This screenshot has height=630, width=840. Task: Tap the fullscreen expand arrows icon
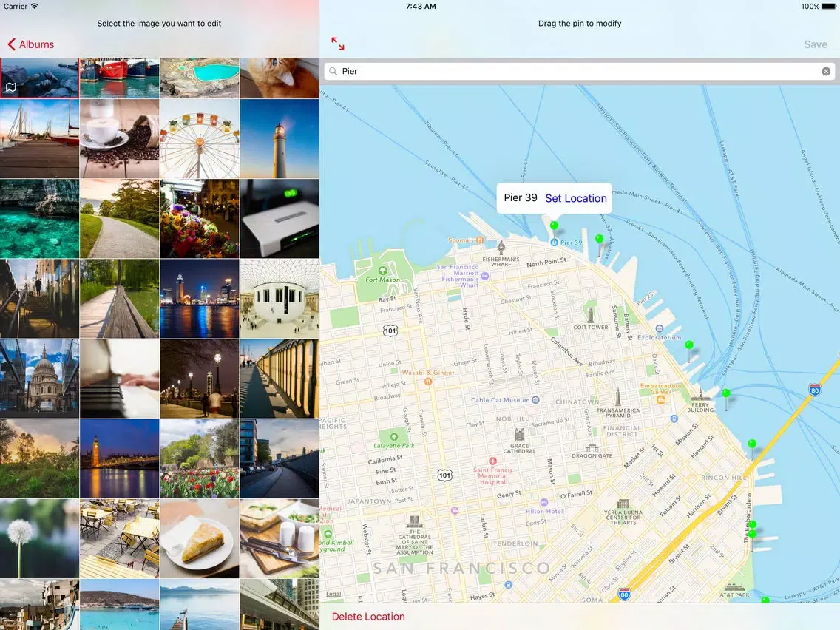pos(337,44)
